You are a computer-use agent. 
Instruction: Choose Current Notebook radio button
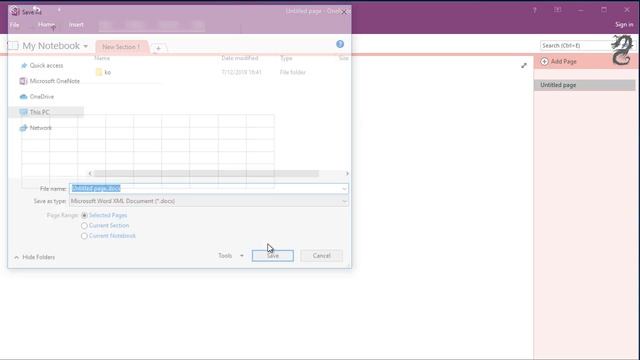84,236
